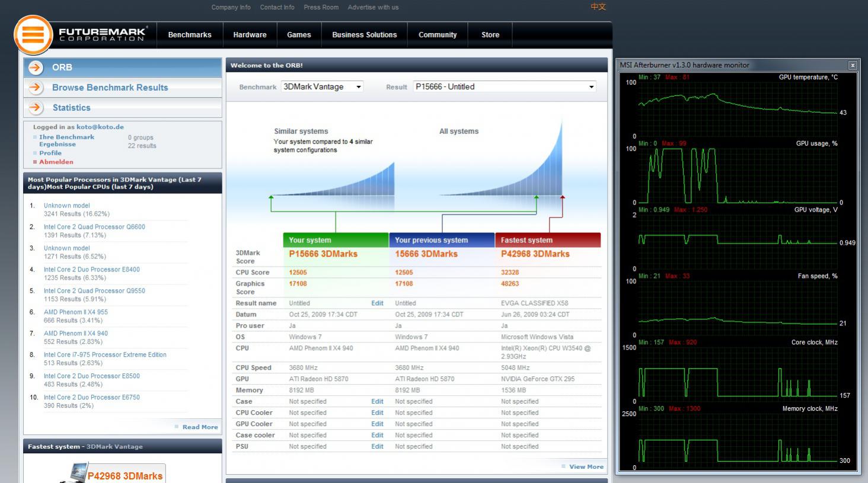Open Intel Core 2 Quad Processor Q9550
This screenshot has height=483, width=868.
coord(94,291)
